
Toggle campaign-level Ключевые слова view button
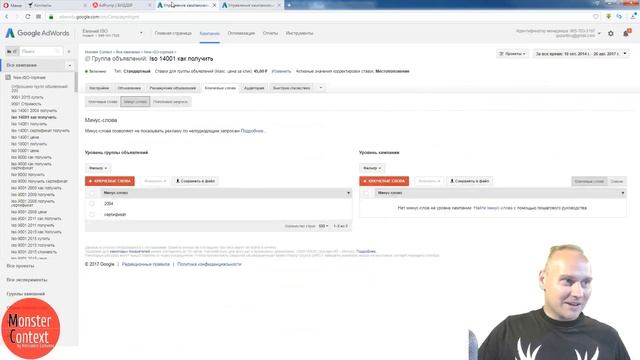click(589, 181)
